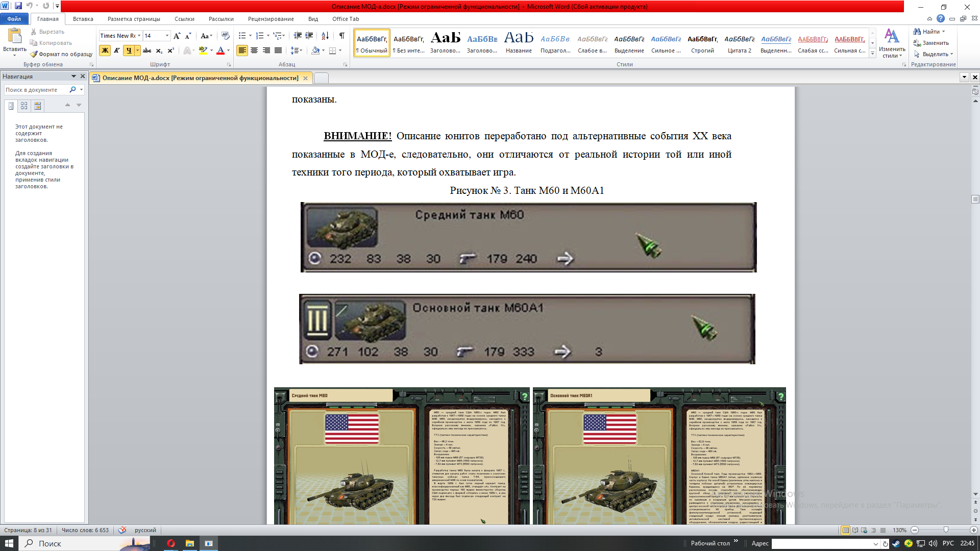Click the Undo arrow in quick access toolbar
980x551 pixels.
coord(29,6)
